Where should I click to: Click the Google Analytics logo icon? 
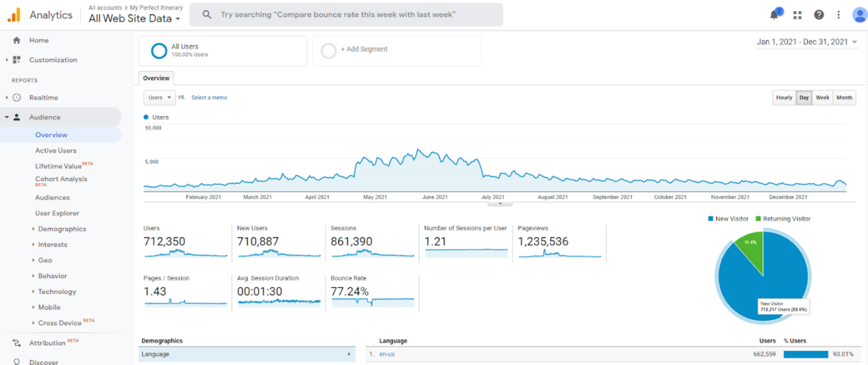(x=14, y=15)
